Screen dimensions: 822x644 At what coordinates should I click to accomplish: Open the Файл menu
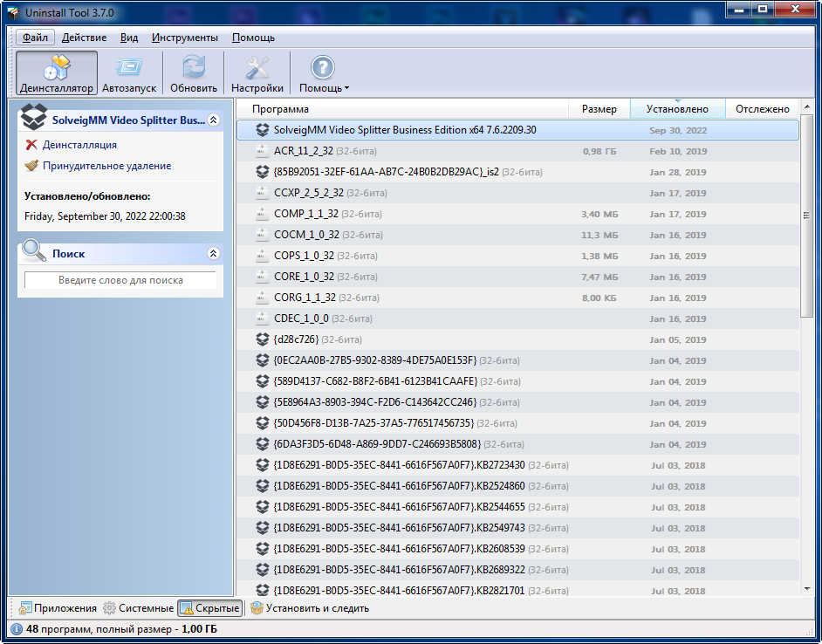pyautogui.click(x=36, y=38)
